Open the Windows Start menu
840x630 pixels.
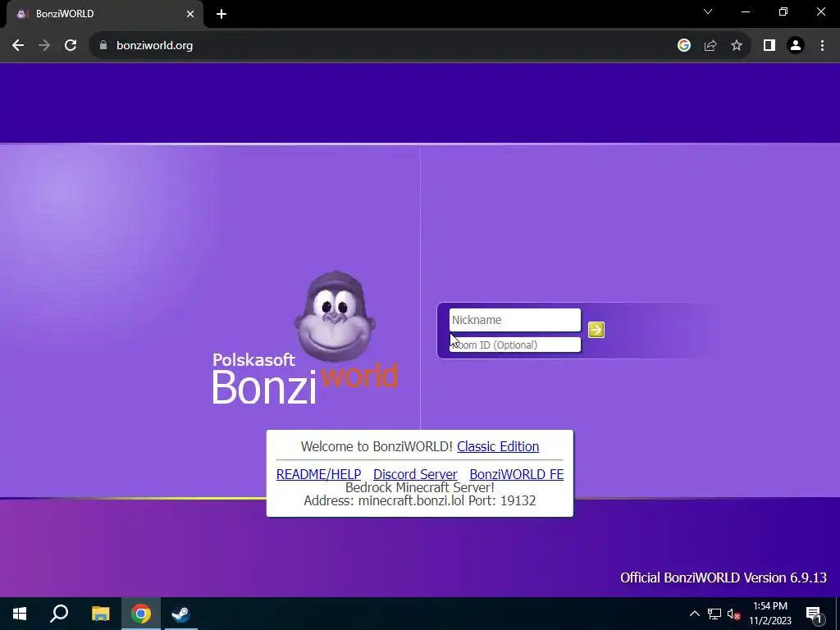coord(20,614)
